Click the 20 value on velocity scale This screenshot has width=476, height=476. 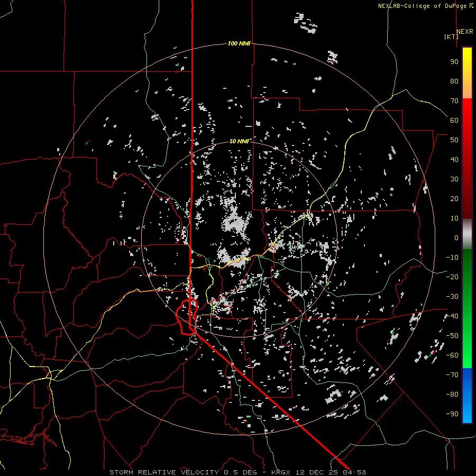pos(454,198)
